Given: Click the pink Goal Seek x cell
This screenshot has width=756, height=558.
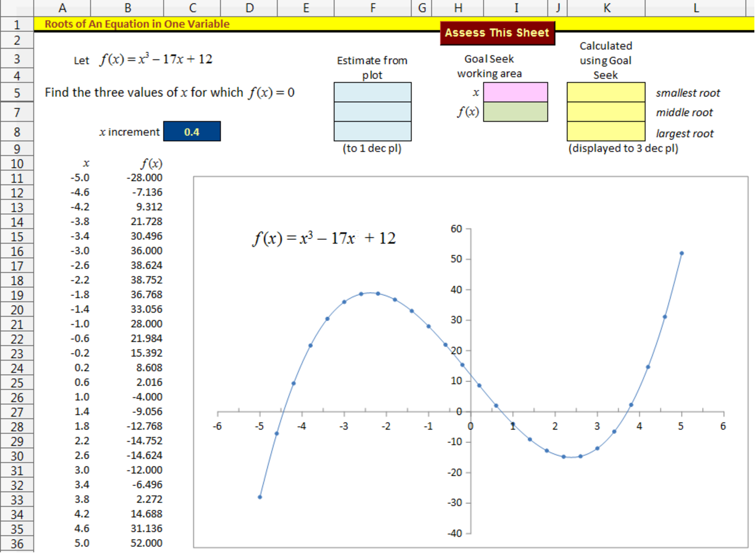Looking at the screenshot, I should pos(515,92).
